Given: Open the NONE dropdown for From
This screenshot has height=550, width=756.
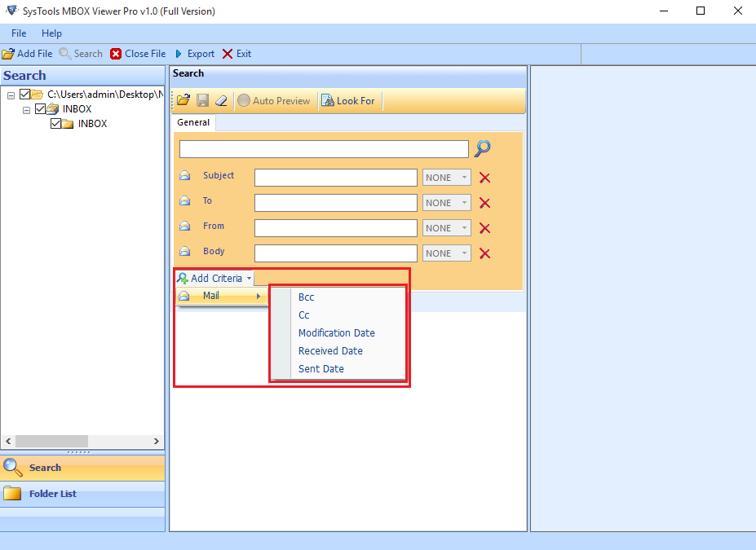Looking at the screenshot, I should pyautogui.click(x=446, y=228).
